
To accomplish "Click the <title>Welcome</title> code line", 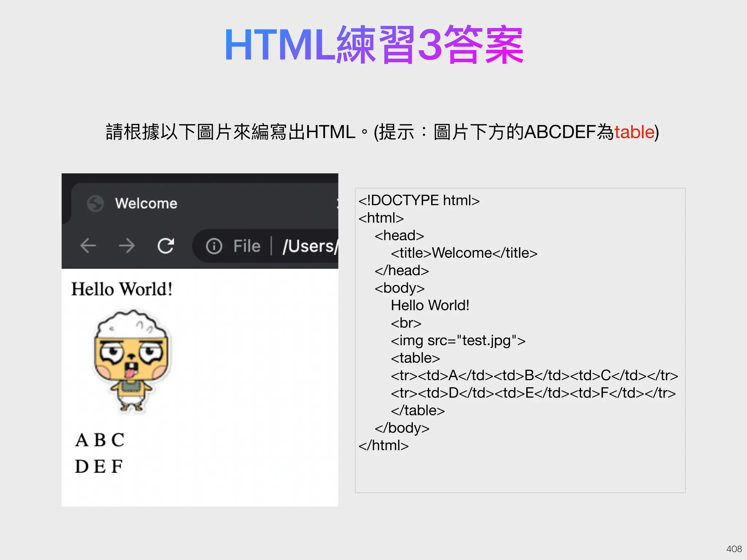I will click(464, 253).
